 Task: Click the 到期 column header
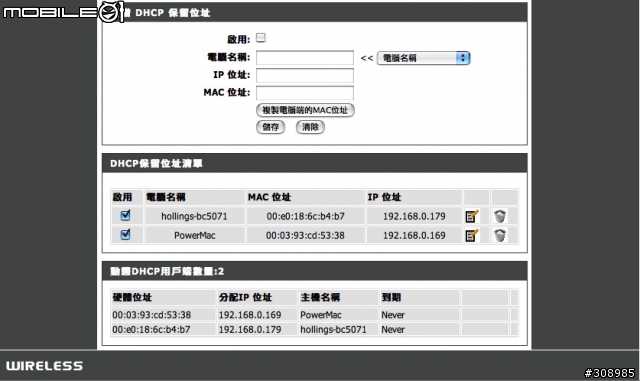pyautogui.click(x=391, y=297)
